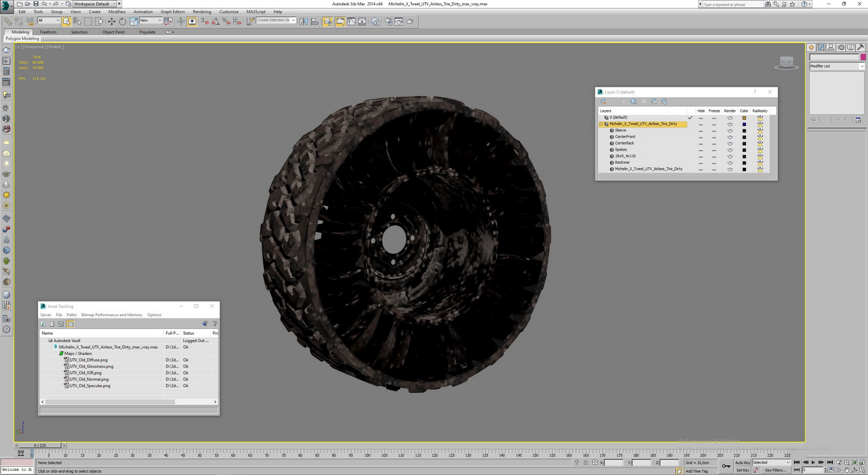Switch to the Freeform ribbon tab

tap(48, 32)
